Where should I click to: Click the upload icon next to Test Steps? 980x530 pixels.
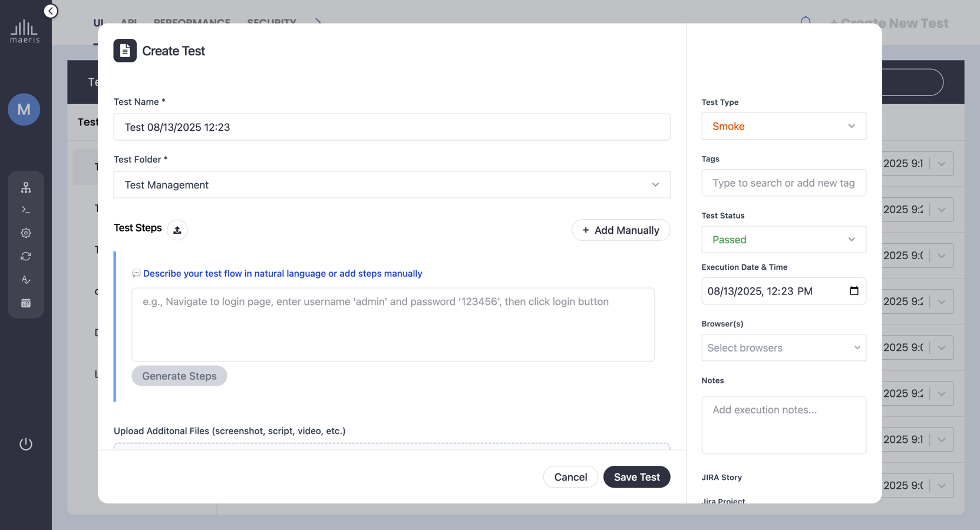click(177, 230)
